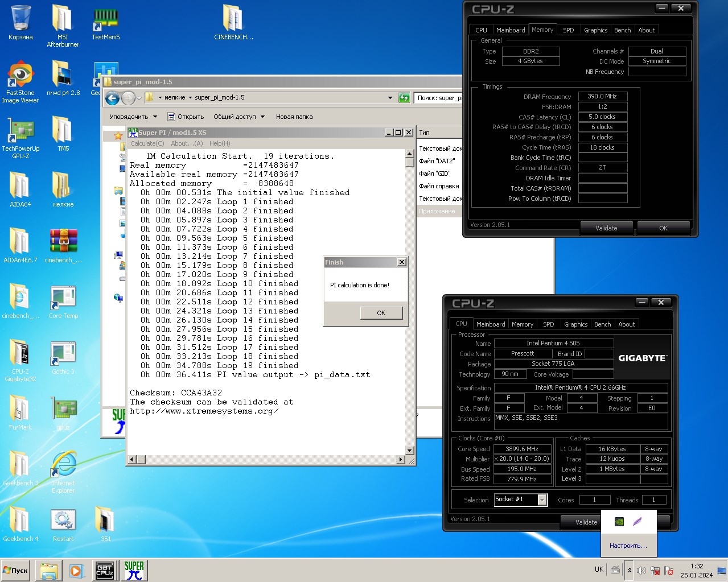The height and width of the screenshot is (582, 728).
Task: Launch Core Temp from the desktop
Action: (x=63, y=301)
